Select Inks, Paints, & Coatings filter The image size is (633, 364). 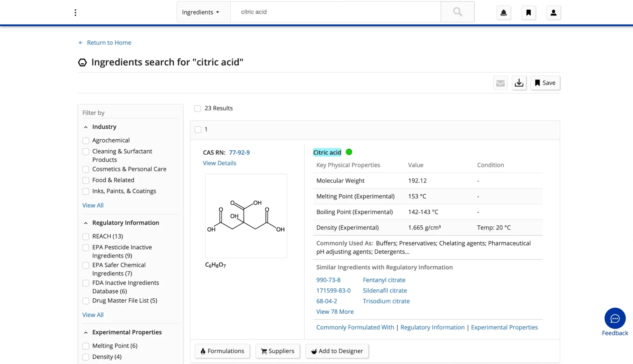click(x=86, y=191)
